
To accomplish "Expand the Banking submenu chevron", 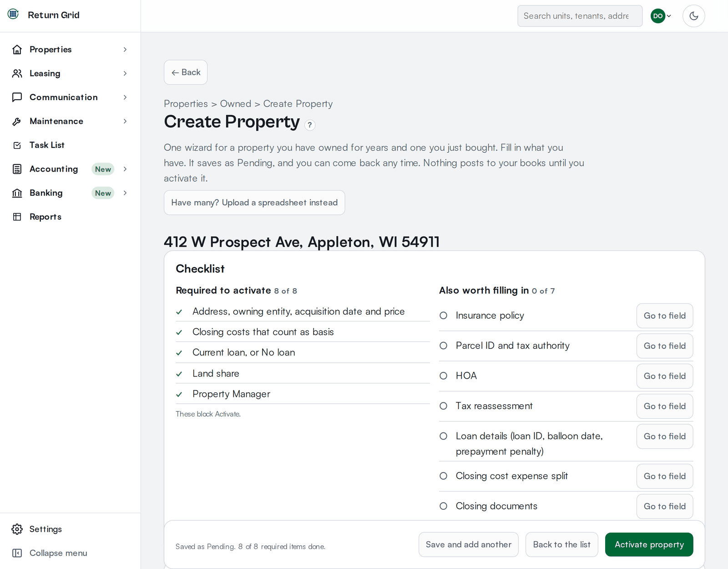I will point(125,193).
